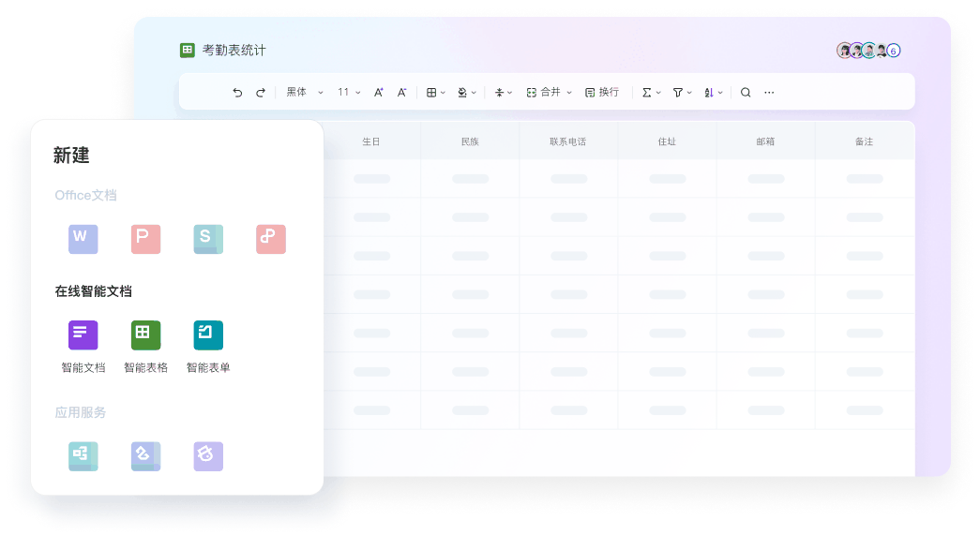Click the 智能文档 label
The width and height of the screenshot is (980, 535).
[83, 367]
